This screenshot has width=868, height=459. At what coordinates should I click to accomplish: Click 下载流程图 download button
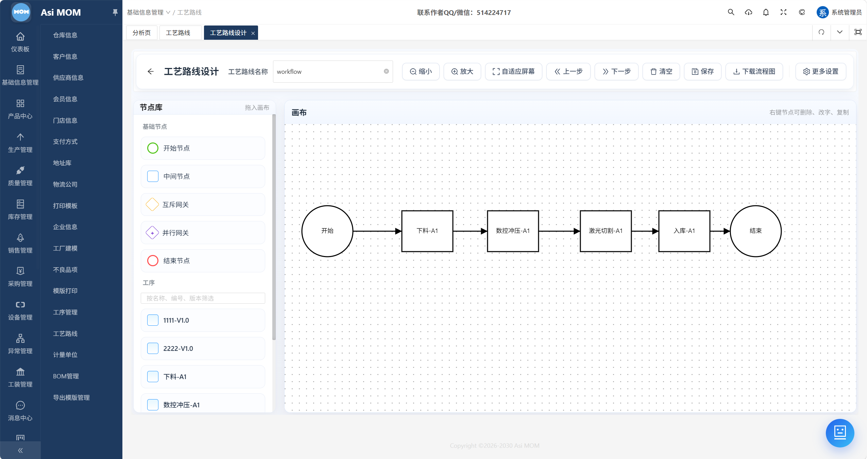pos(754,71)
